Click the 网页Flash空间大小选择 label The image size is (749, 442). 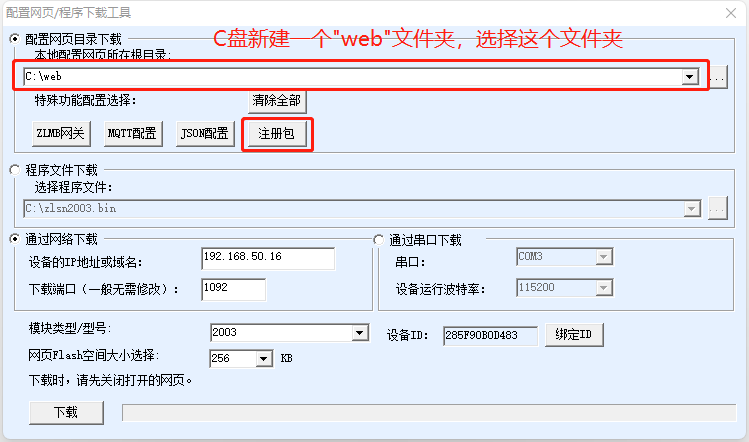94,356
